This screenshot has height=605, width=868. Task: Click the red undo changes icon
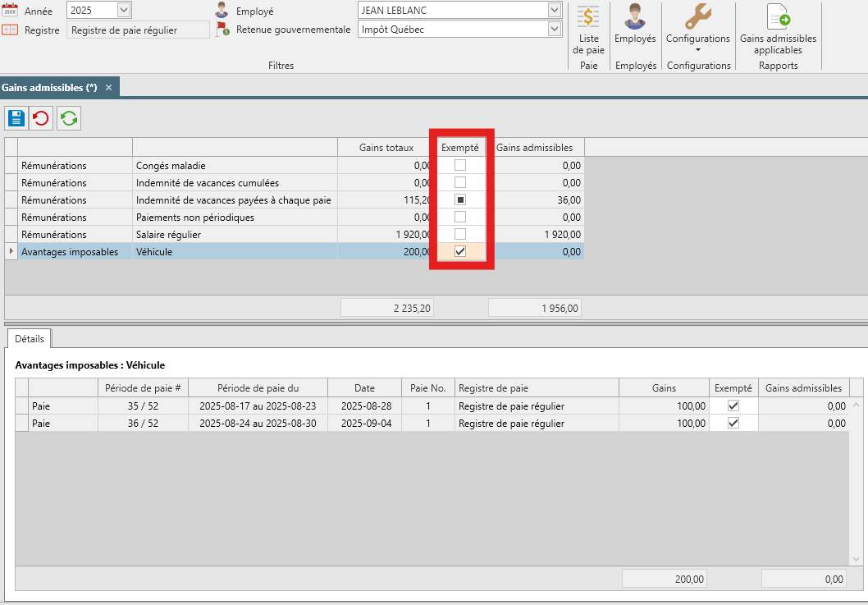[41, 118]
